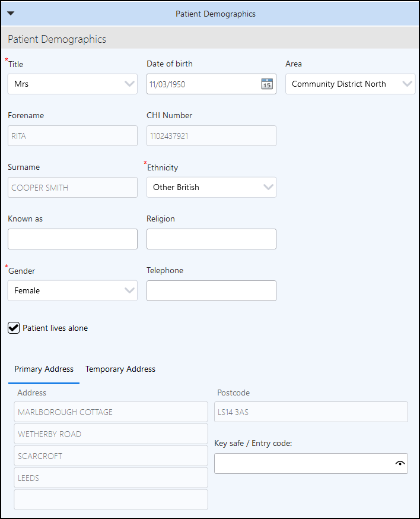This screenshot has width=420, height=519.
Task: Click the Key safe / Entry code field
Action: [311, 463]
